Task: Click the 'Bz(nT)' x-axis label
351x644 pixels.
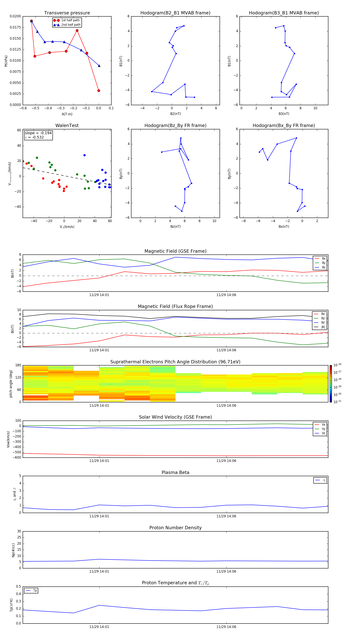Action: (x=175, y=227)
